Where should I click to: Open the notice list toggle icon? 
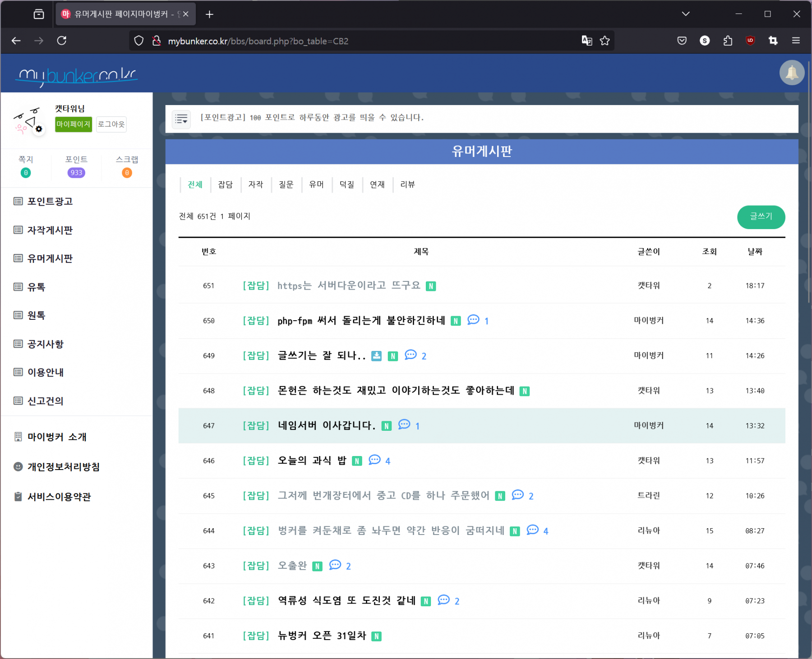click(x=181, y=119)
